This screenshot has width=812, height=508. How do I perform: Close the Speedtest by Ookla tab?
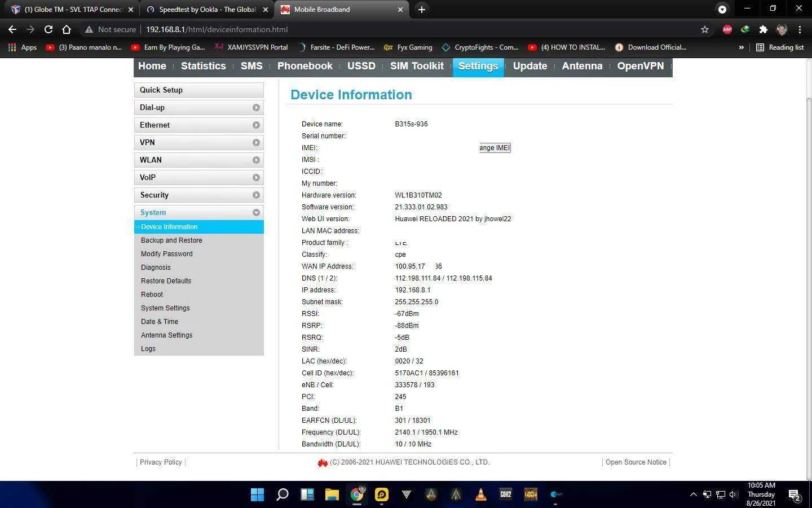266,10
